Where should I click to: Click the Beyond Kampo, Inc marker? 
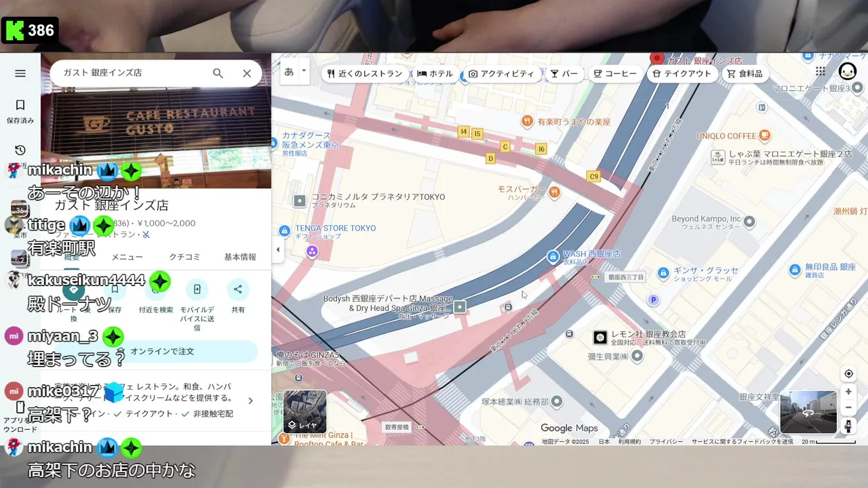coord(749,222)
